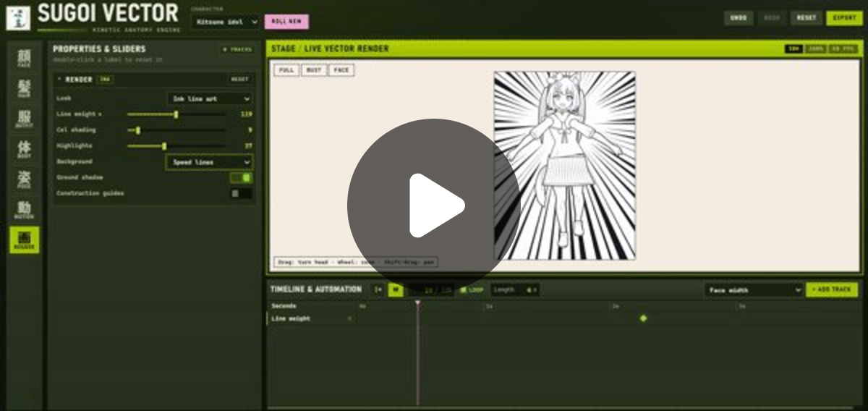The image size is (868, 411).
Task: Toggle Ground shadow switch
Action: click(242, 177)
